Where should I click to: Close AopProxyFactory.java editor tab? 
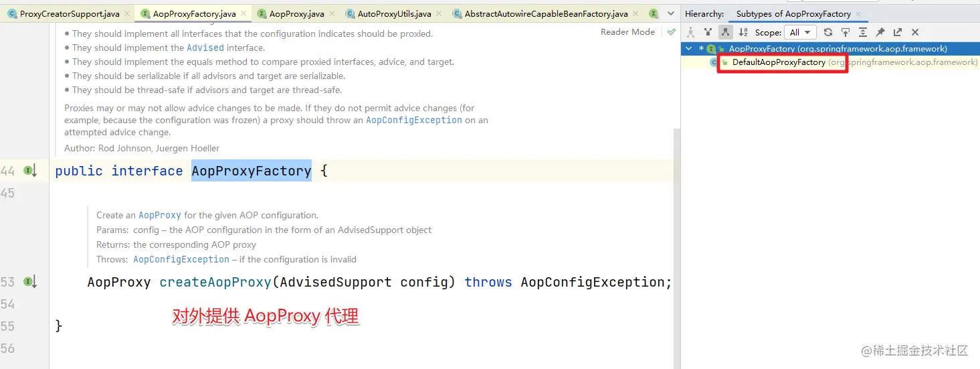click(243, 13)
